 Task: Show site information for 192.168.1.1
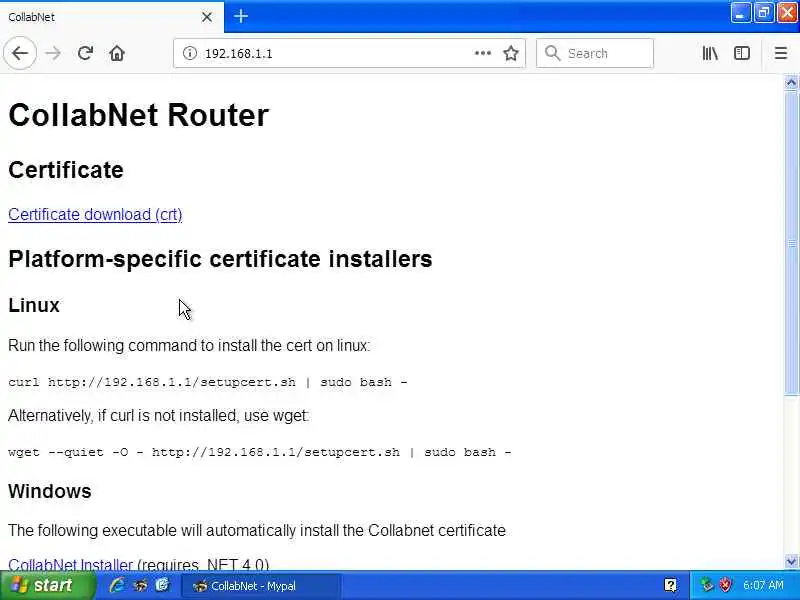[x=190, y=53]
